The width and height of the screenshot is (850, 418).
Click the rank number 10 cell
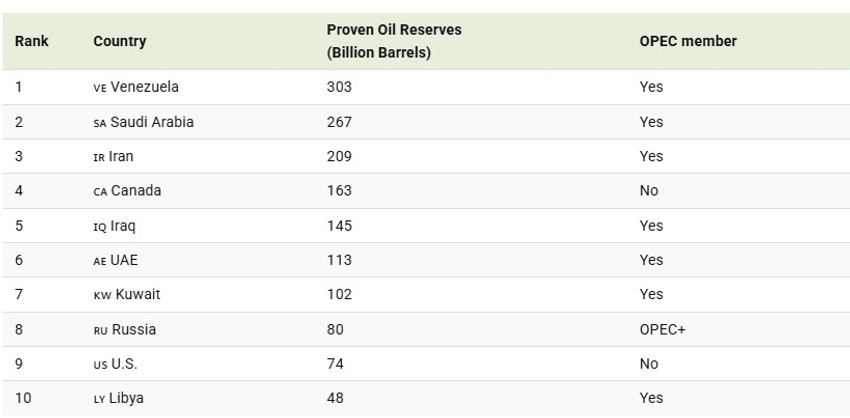click(23, 398)
